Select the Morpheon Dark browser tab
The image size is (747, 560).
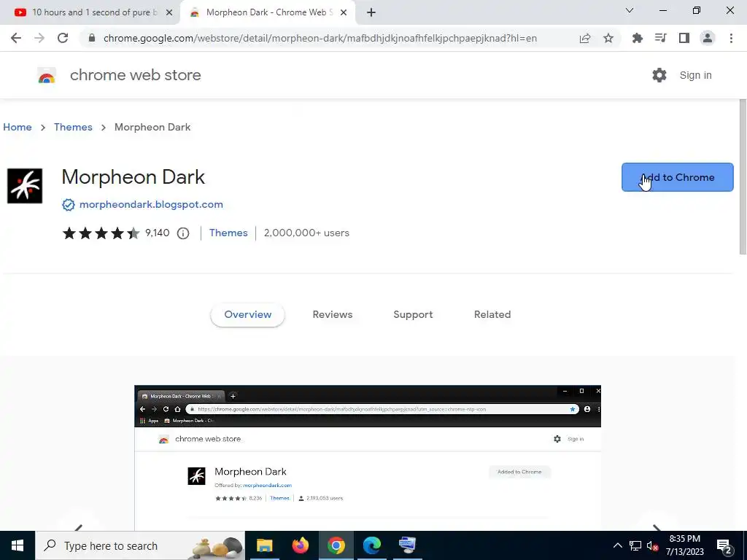pos(267,12)
